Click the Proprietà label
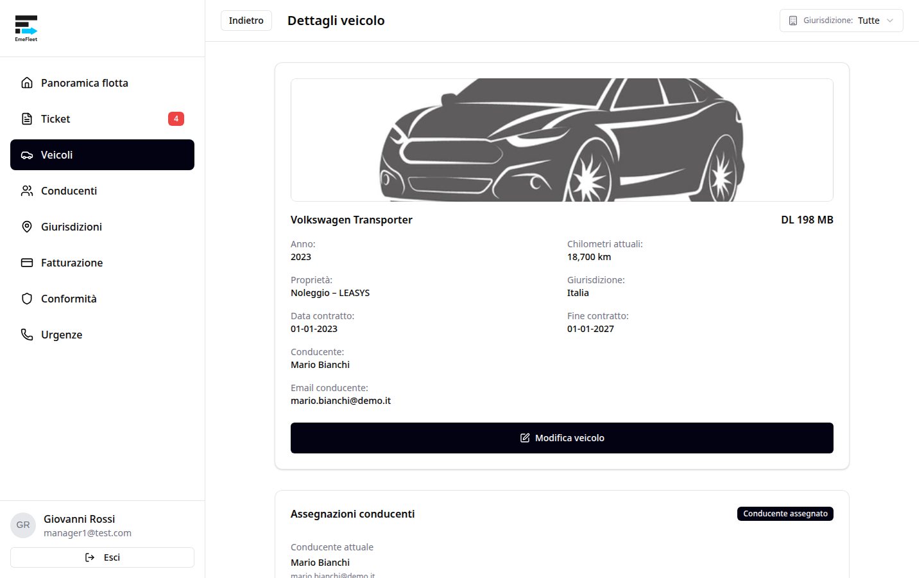 (x=312, y=280)
